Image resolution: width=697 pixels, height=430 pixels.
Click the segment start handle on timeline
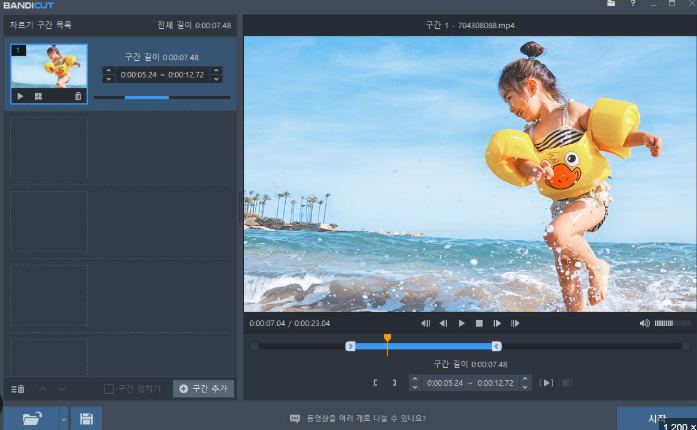point(350,346)
